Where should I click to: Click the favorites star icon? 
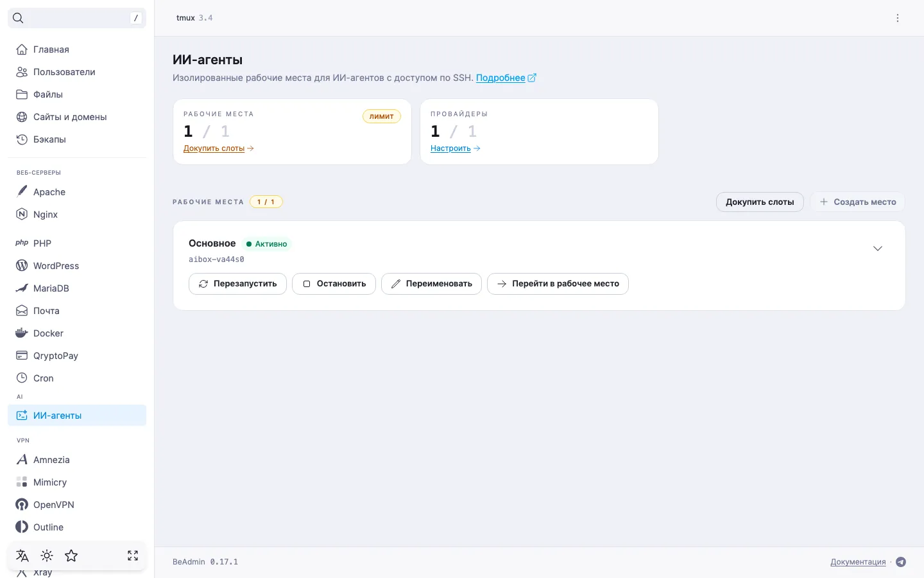[x=71, y=556]
